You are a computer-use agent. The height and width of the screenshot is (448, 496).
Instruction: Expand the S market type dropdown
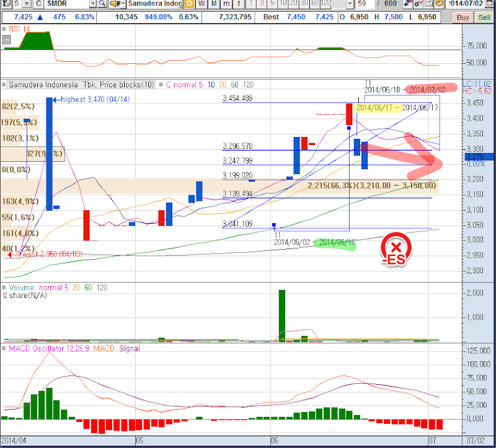(27, 4)
